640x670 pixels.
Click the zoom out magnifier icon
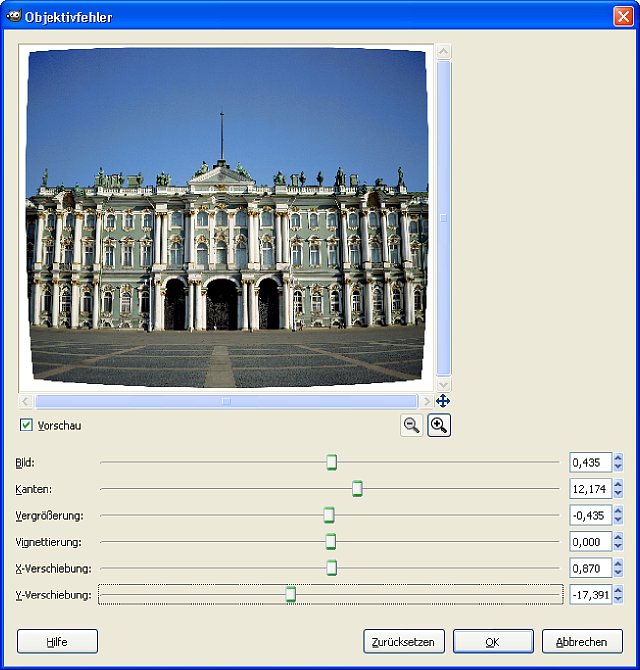coord(411,426)
